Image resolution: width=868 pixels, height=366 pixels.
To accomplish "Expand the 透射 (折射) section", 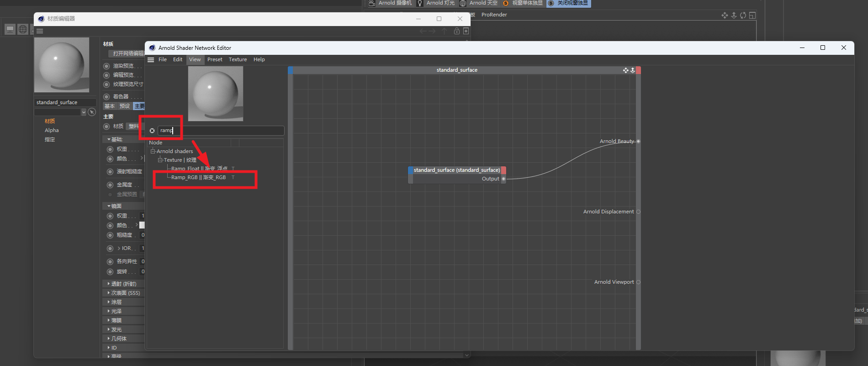I will coord(109,284).
